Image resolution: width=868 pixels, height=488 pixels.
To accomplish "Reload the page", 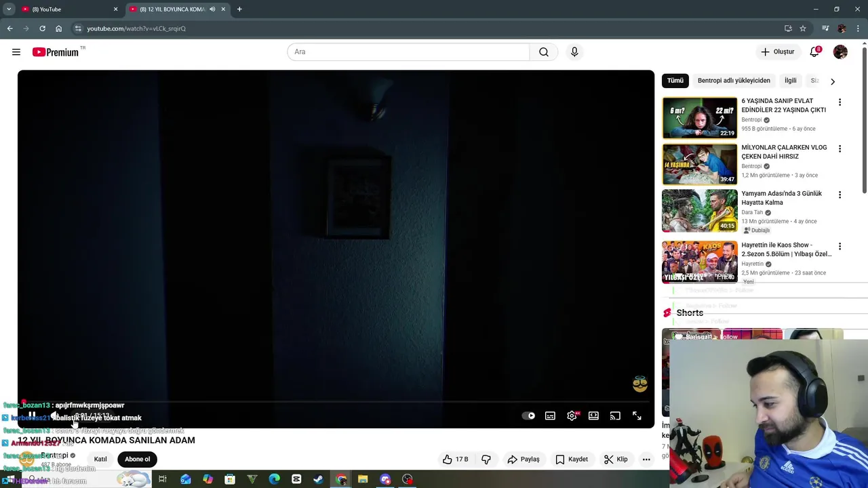I will [x=42, y=28].
